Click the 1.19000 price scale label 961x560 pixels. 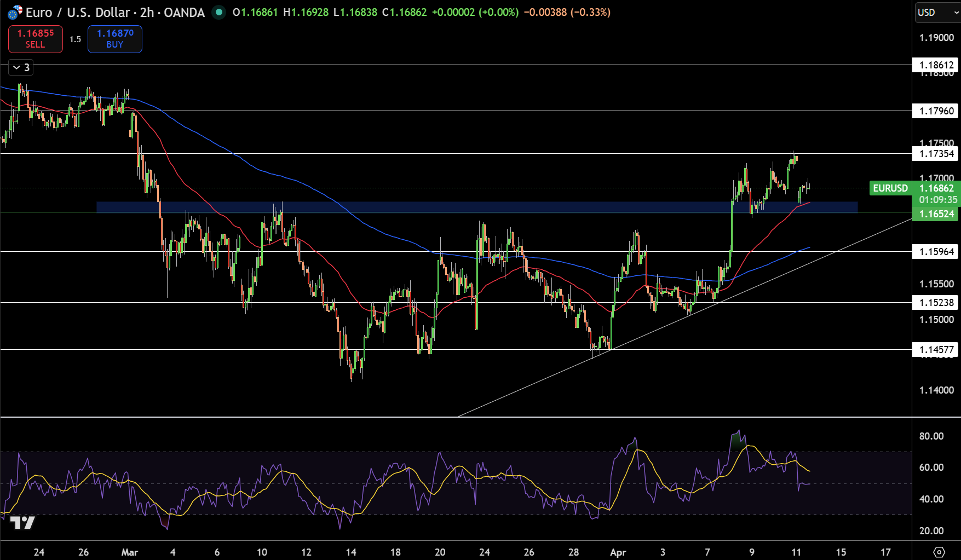point(936,38)
